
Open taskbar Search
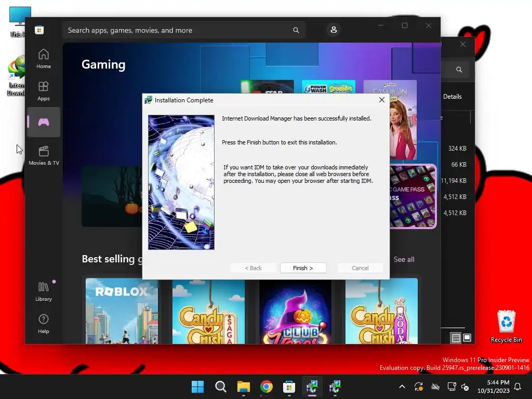click(220, 387)
